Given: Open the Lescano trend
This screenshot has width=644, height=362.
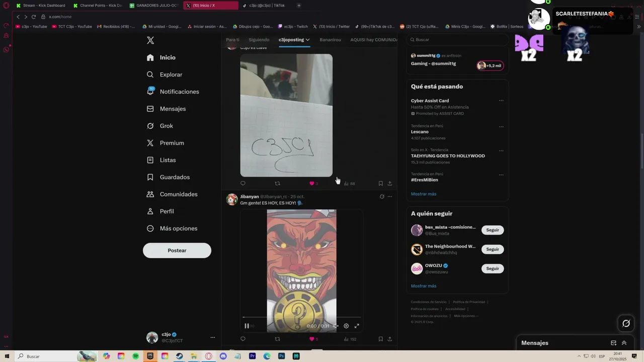Looking at the screenshot, I should click(x=420, y=132).
